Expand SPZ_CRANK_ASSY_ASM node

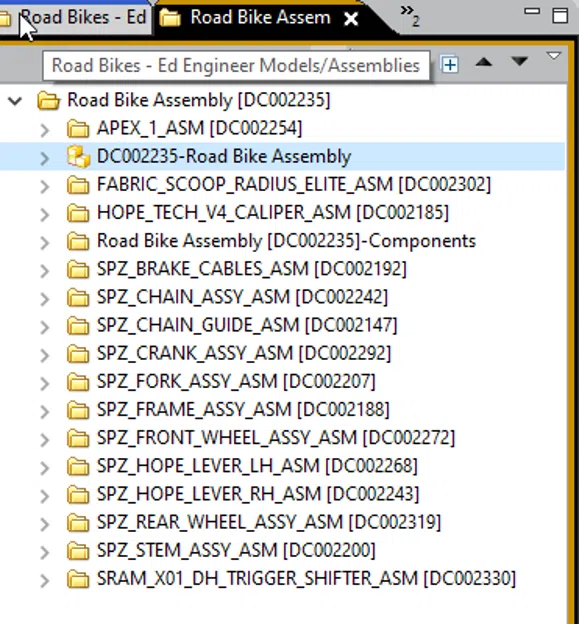[x=45, y=355]
